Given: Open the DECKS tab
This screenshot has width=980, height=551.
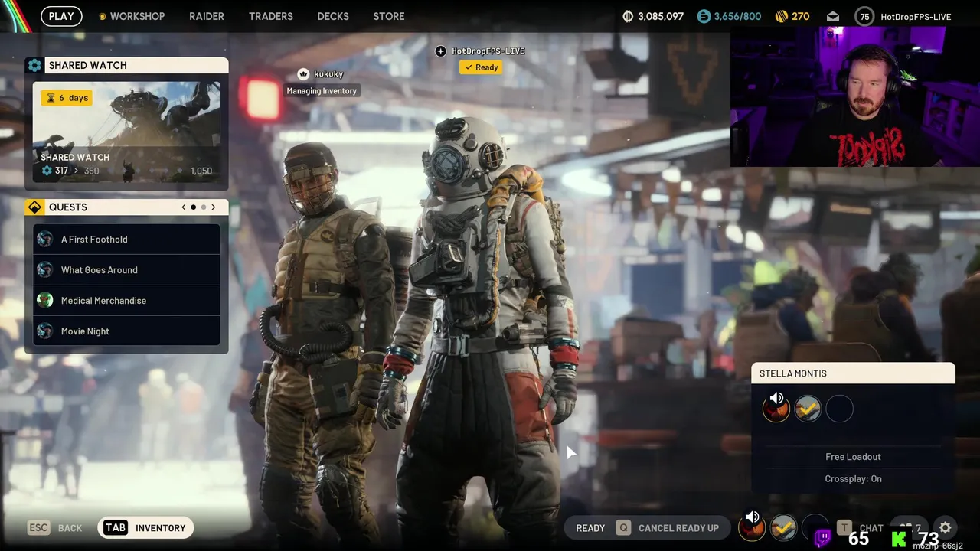Looking at the screenshot, I should coord(333,16).
